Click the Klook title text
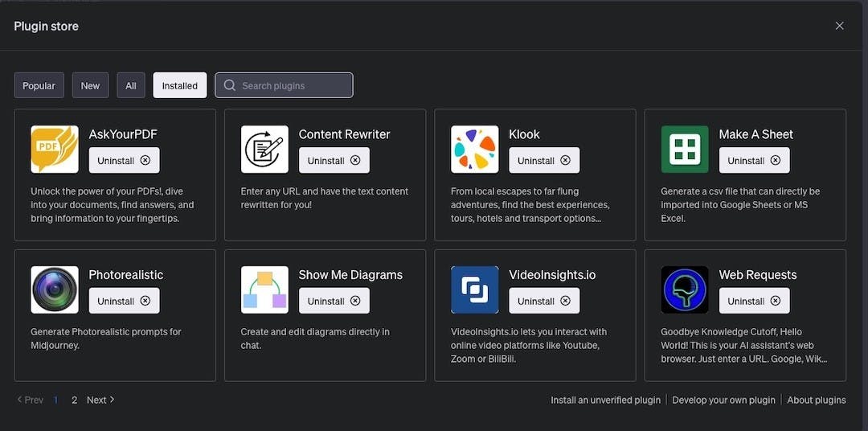This screenshot has height=431, width=868. 524,134
